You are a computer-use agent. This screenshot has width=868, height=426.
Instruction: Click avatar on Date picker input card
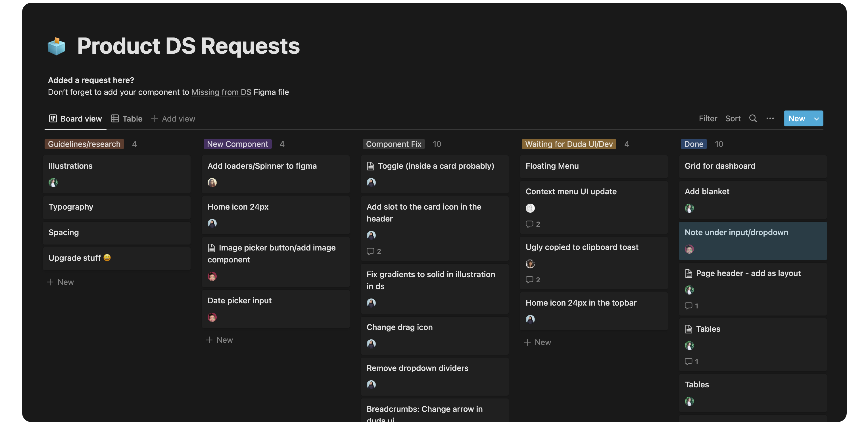coord(212,317)
